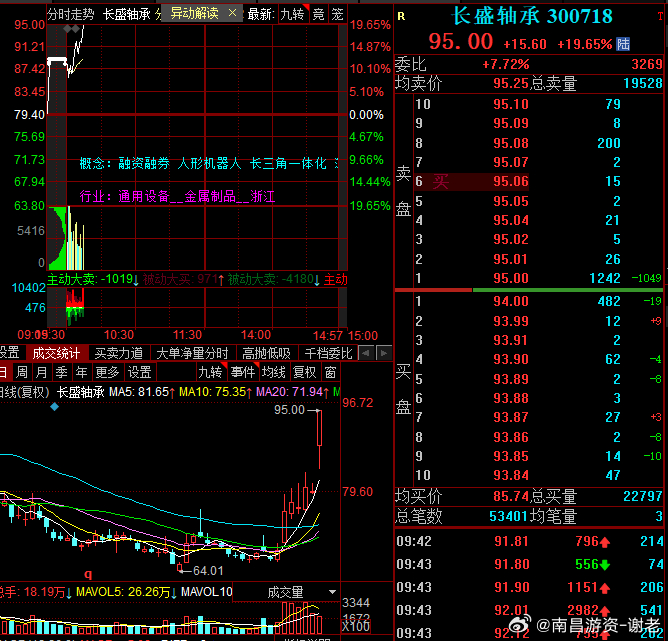668x641 pixels.
Task: Select the 年 yearly period
Action: (x=81, y=372)
